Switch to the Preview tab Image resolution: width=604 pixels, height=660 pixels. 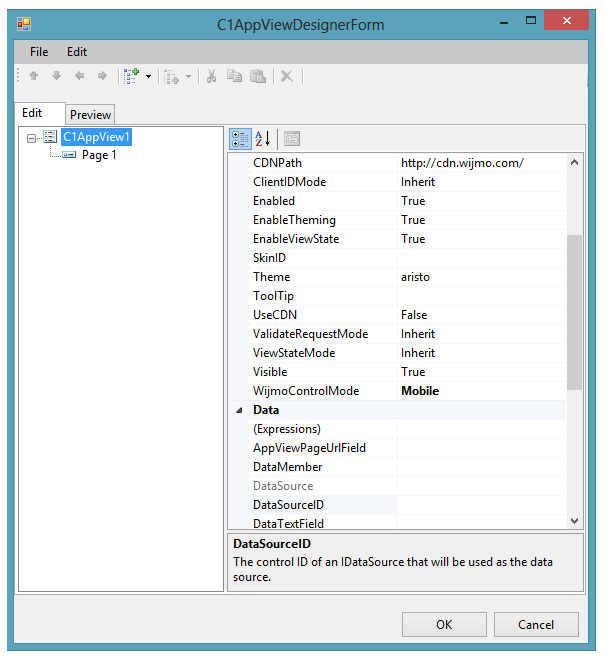pyautogui.click(x=90, y=114)
